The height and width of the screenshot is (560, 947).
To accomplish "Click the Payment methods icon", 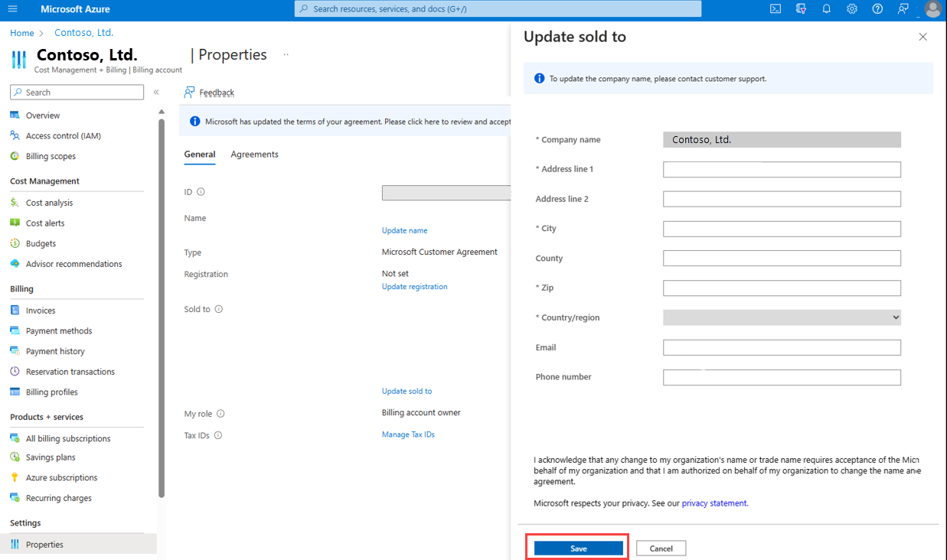I will coord(15,330).
